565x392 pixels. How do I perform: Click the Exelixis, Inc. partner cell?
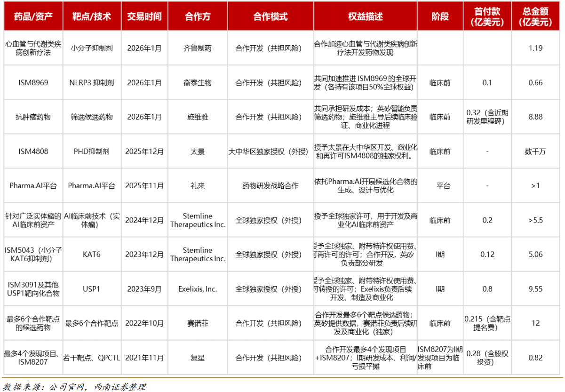tap(198, 289)
